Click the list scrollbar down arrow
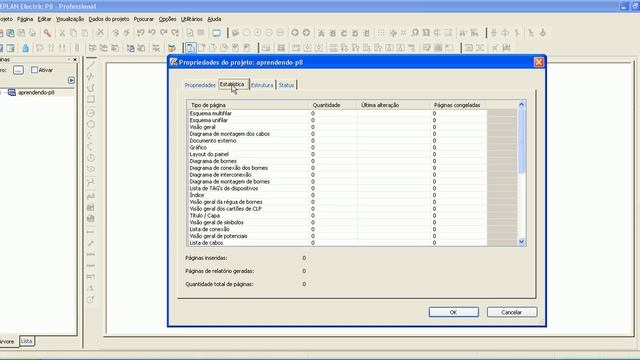The image size is (640, 360). (521, 242)
